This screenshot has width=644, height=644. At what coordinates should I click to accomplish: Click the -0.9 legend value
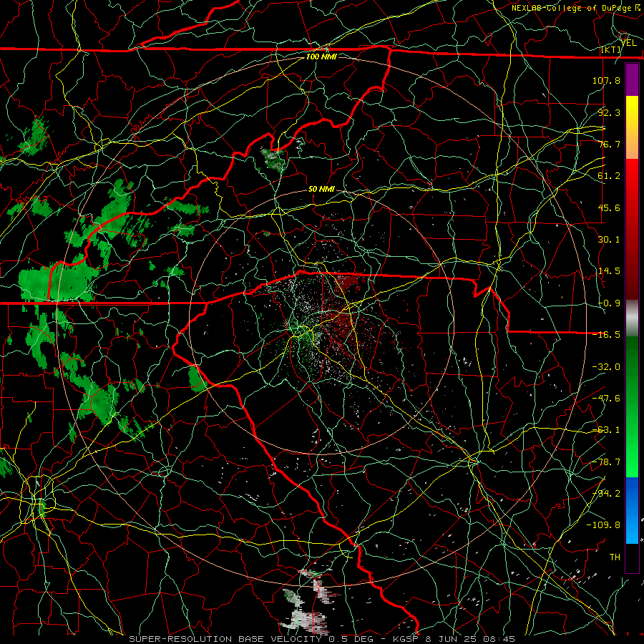pyautogui.click(x=609, y=303)
